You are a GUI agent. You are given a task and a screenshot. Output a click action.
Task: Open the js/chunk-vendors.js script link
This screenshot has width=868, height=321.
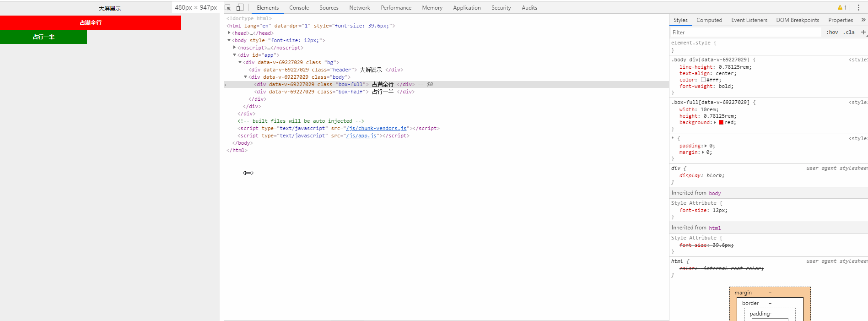[x=376, y=129]
